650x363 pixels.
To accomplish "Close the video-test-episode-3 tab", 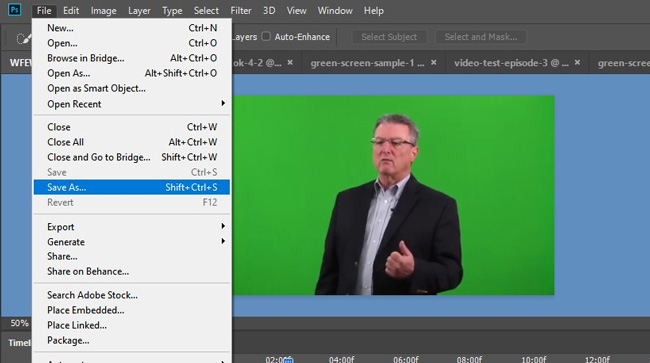I will 577,62.
